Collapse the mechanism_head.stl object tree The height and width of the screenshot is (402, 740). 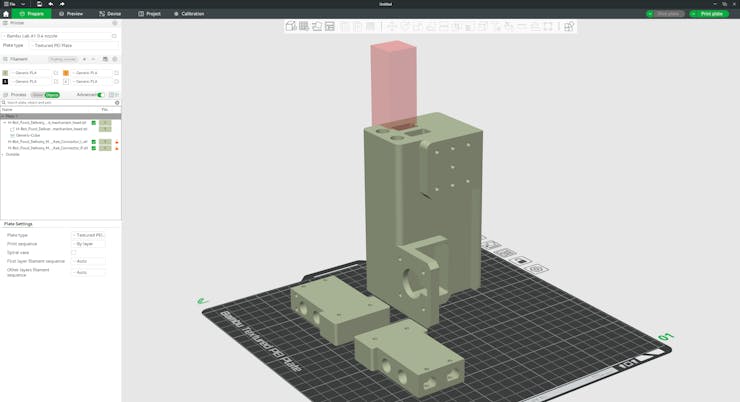click(5, 123)
